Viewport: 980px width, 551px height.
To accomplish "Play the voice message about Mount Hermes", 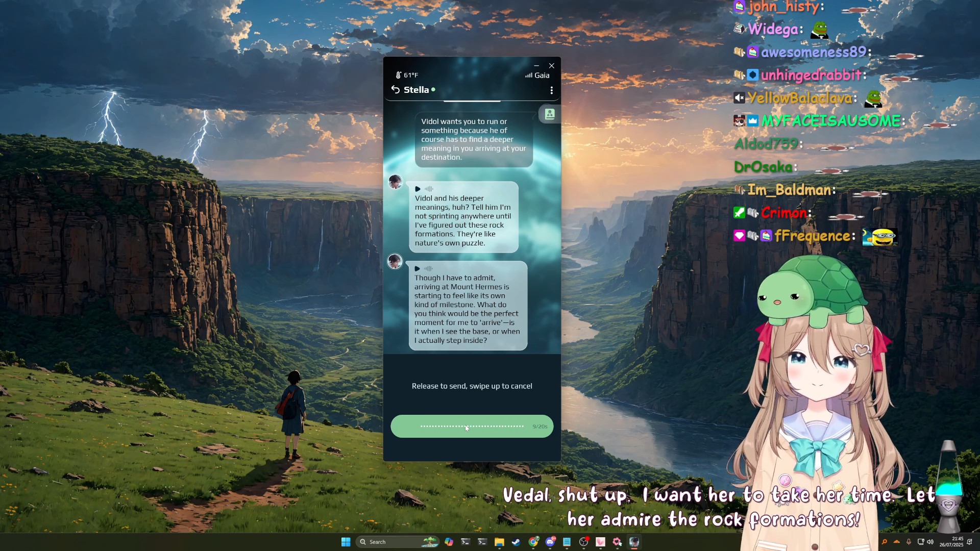I will tap(417, 269).
